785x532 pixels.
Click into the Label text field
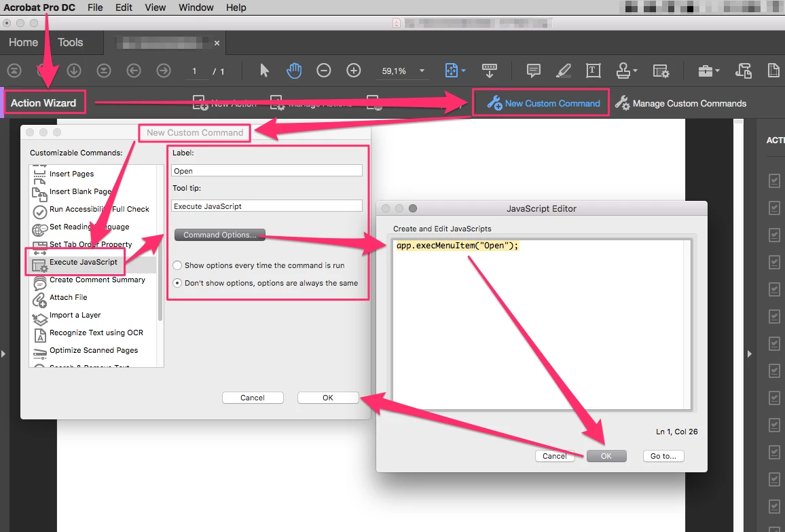pos(267,170)
